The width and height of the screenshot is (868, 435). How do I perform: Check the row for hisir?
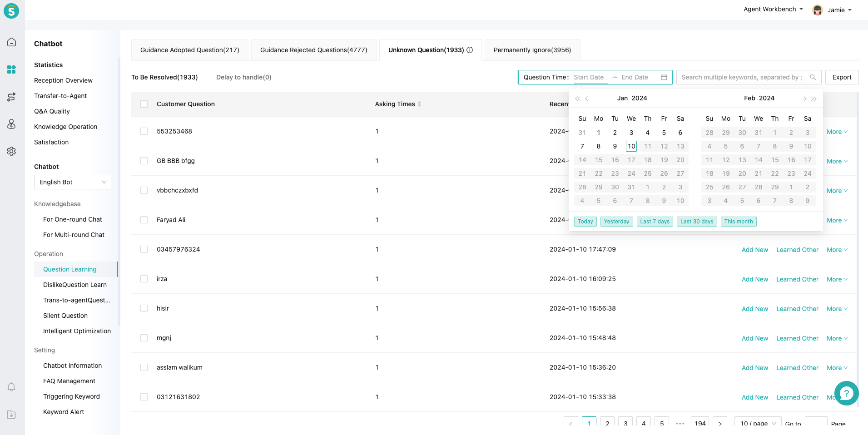click(x=144, y=308)
